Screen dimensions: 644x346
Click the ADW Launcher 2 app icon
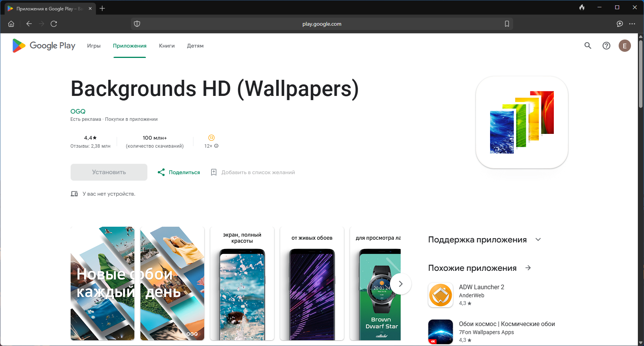(441, 295)
